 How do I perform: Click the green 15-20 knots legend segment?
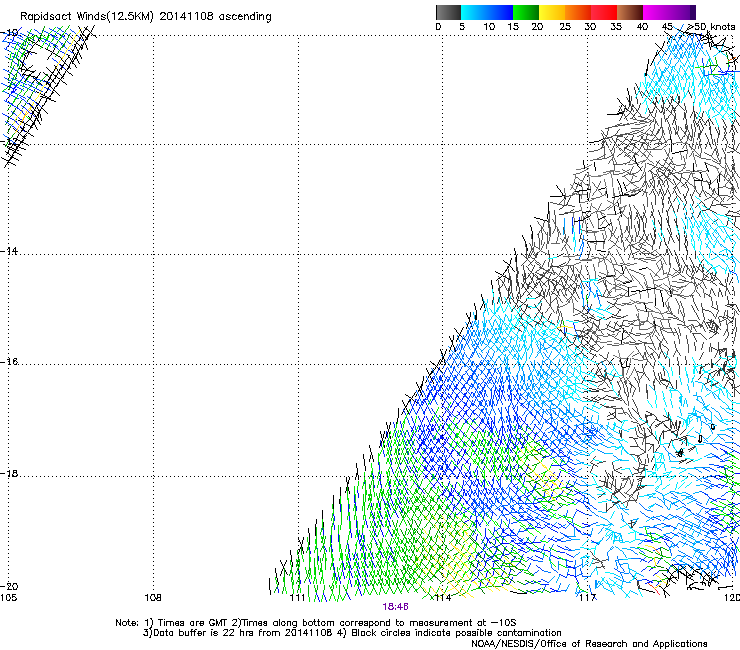526,12
